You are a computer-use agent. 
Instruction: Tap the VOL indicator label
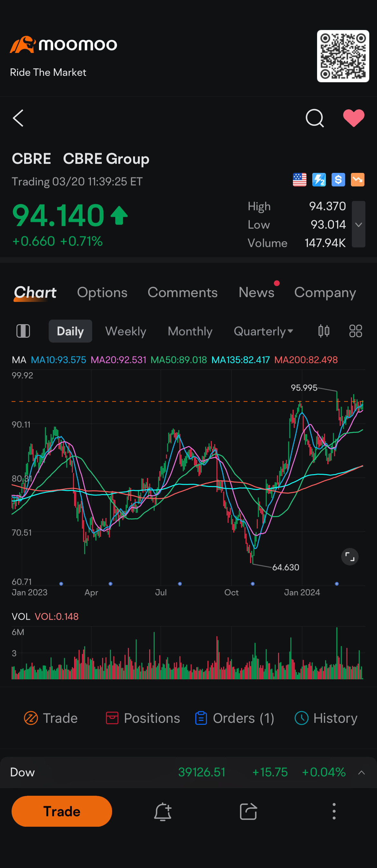click(21, 617)
